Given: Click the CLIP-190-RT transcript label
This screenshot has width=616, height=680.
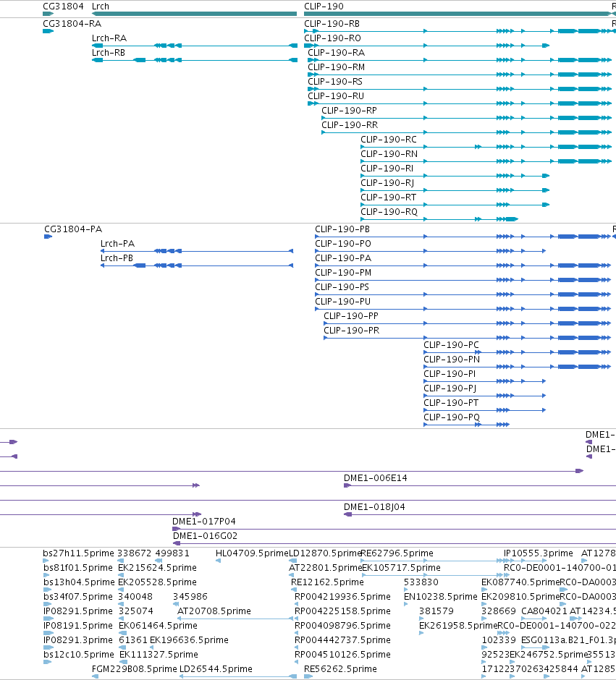Looking at the screenshot, I should [x=389, y=197].
